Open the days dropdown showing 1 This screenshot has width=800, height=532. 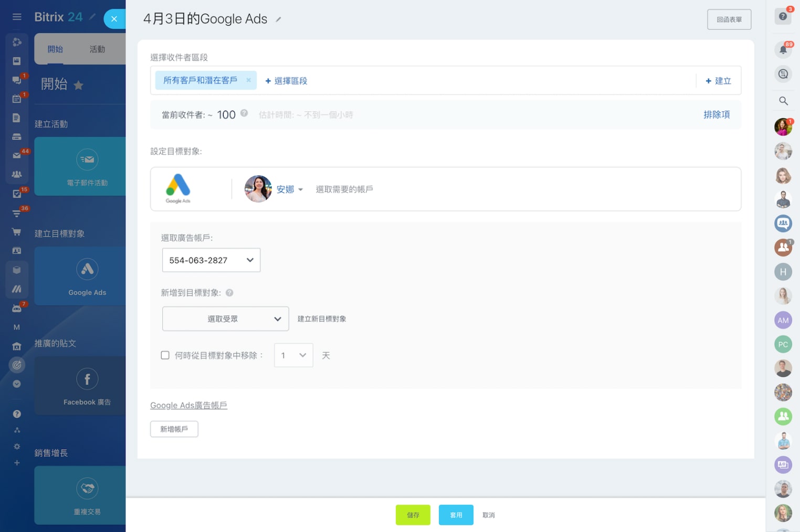tap(293, 355)
